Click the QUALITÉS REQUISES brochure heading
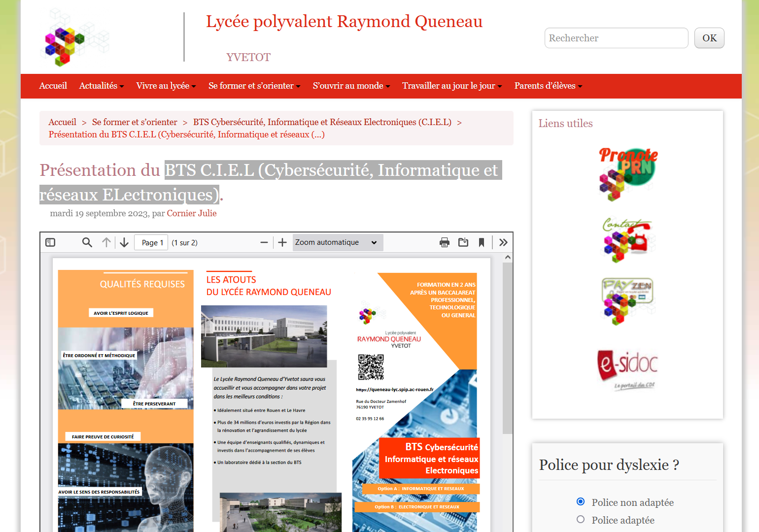759x532 pixels. point(142,284)
